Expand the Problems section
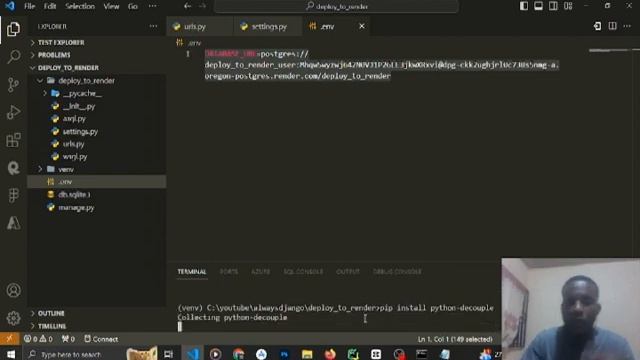640x360 pixels. coord(97,55)
